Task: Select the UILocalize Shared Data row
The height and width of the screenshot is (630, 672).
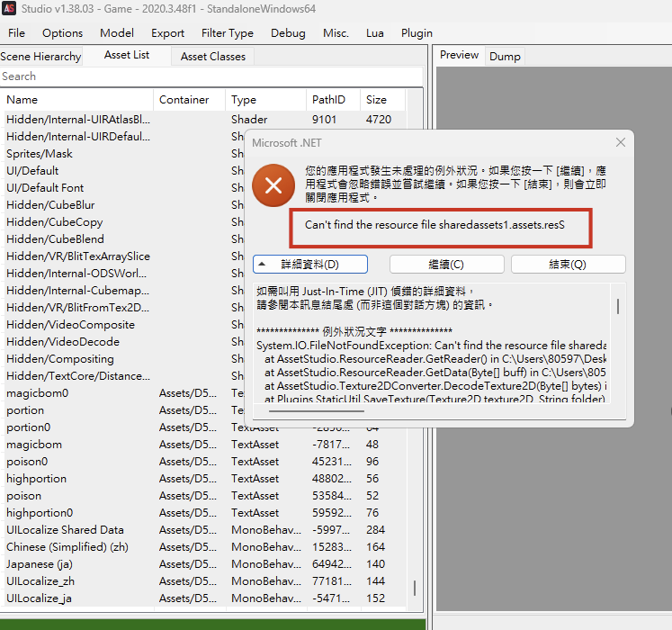Action: 206,530
